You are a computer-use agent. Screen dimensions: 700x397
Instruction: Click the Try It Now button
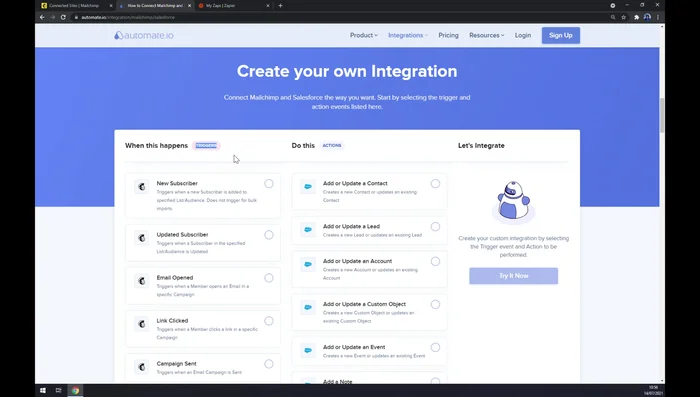pyautogui.click(x=513, y=276)
